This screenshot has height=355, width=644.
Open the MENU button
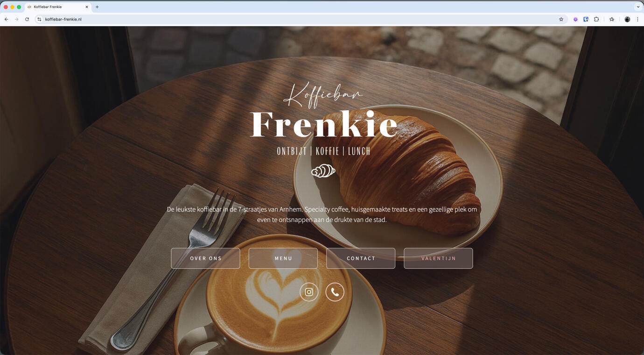283,258
